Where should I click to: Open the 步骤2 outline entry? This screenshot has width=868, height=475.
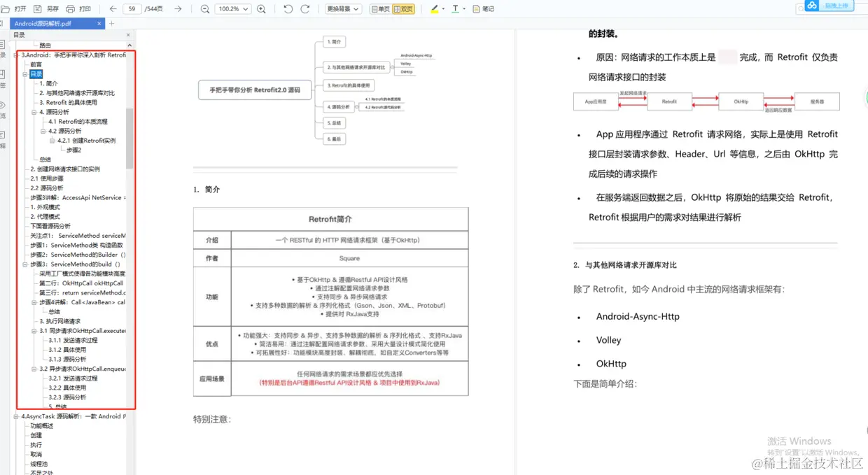click(73, 150)
